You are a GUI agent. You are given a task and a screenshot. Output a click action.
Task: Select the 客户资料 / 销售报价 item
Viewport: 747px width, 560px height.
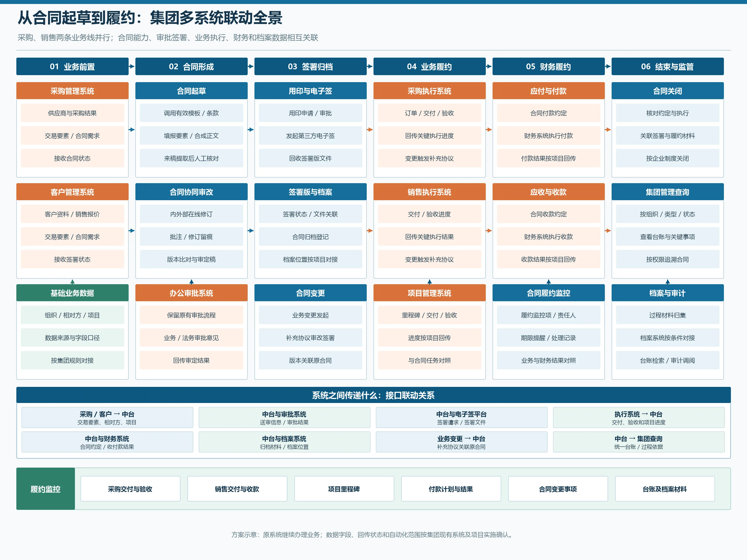[x=72, y=214]
